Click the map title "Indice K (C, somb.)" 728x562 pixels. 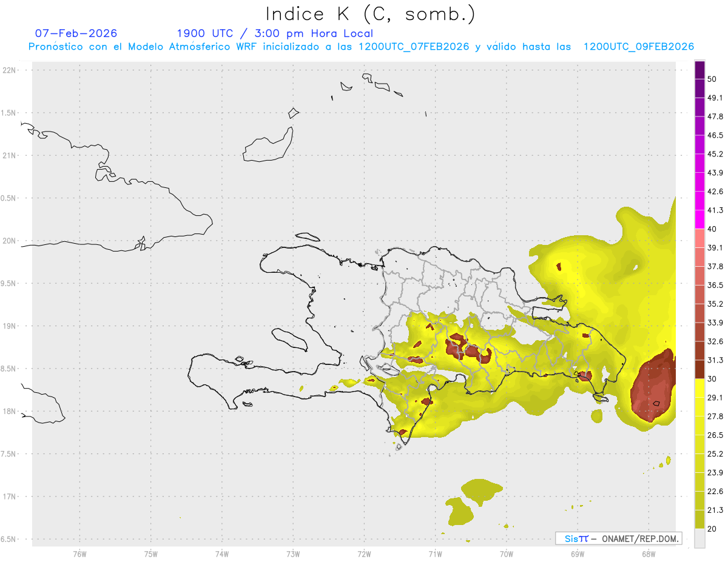(371, 13)
